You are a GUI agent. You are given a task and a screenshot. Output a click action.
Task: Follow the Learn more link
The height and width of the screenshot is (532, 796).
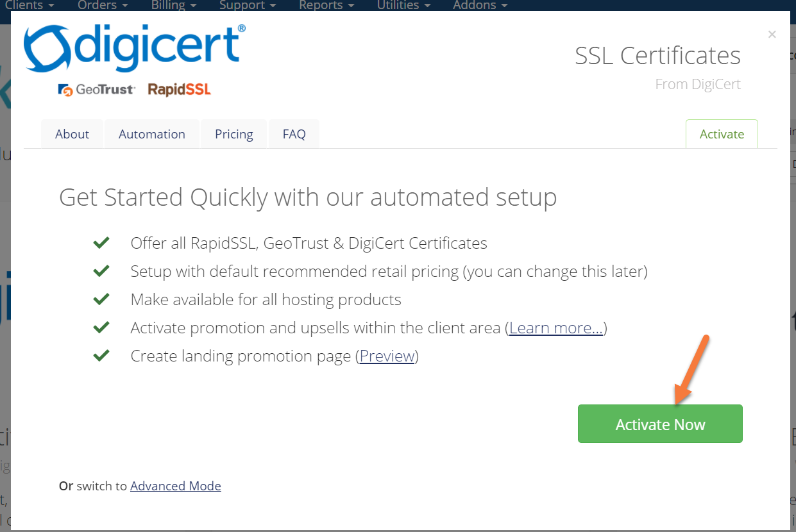click(556, 328)
